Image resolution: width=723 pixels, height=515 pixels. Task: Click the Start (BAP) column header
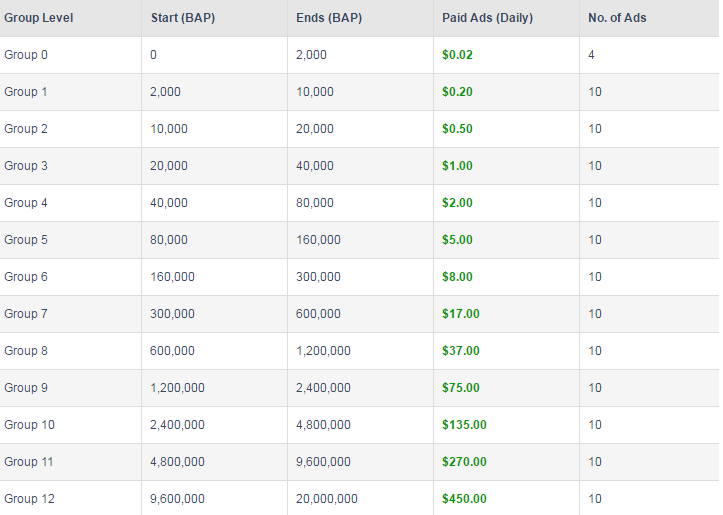[x=183, y=18]
